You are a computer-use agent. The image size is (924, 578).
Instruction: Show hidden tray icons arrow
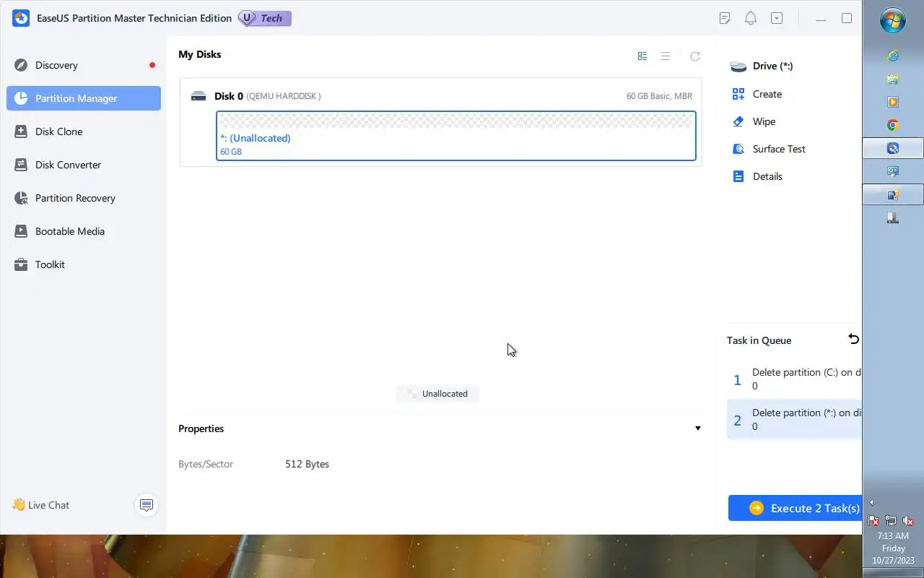(871, 503)
